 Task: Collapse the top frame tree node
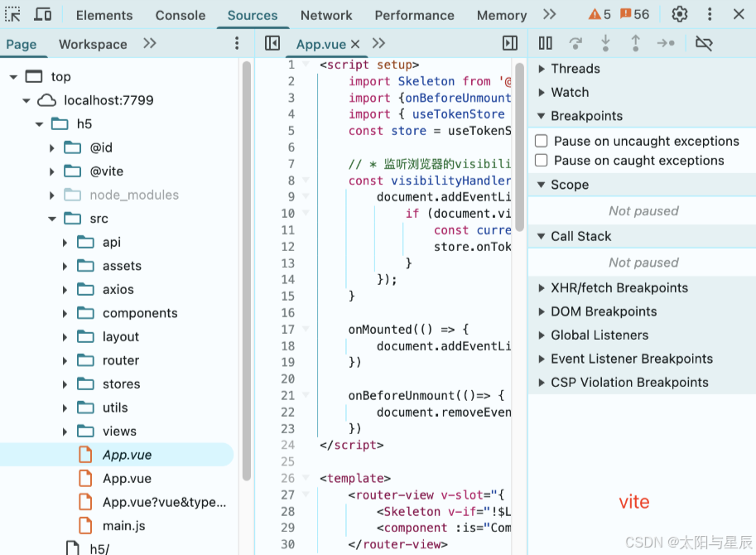(x=13, y=77)
